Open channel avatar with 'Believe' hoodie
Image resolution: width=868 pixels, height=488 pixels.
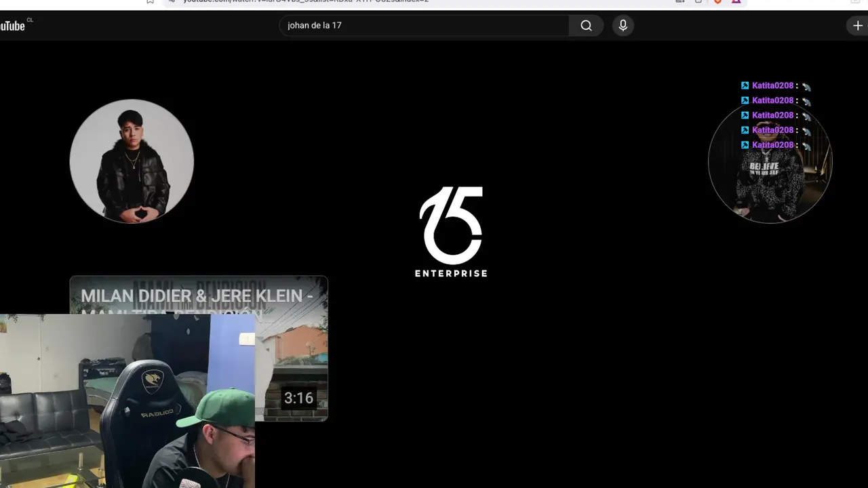tap(770, 161)
